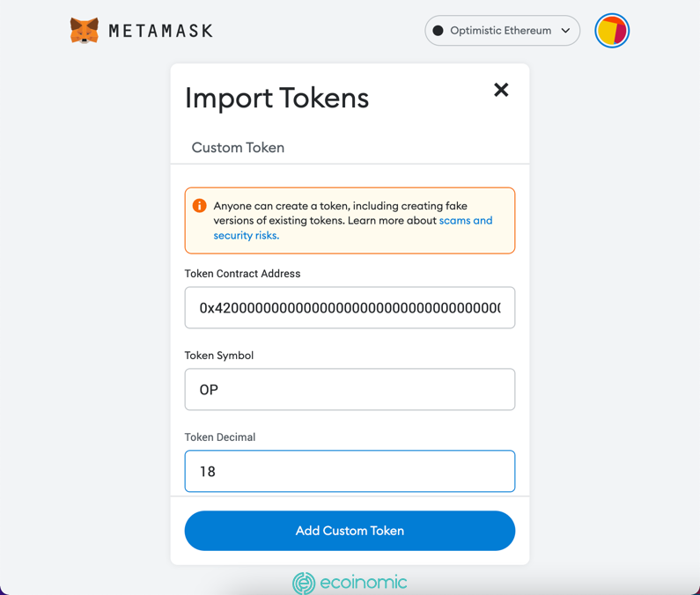
Task: Click the Token Symbol field containing OP
Action: point(350,390)
